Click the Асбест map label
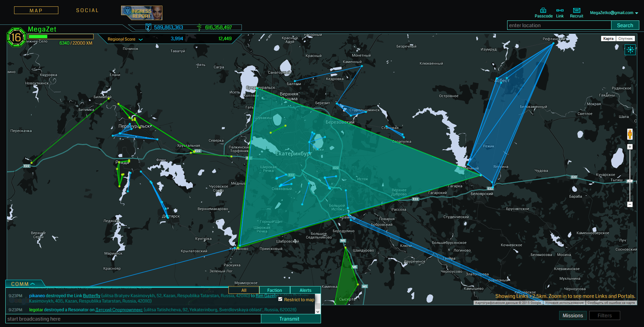 coord(502,80)
